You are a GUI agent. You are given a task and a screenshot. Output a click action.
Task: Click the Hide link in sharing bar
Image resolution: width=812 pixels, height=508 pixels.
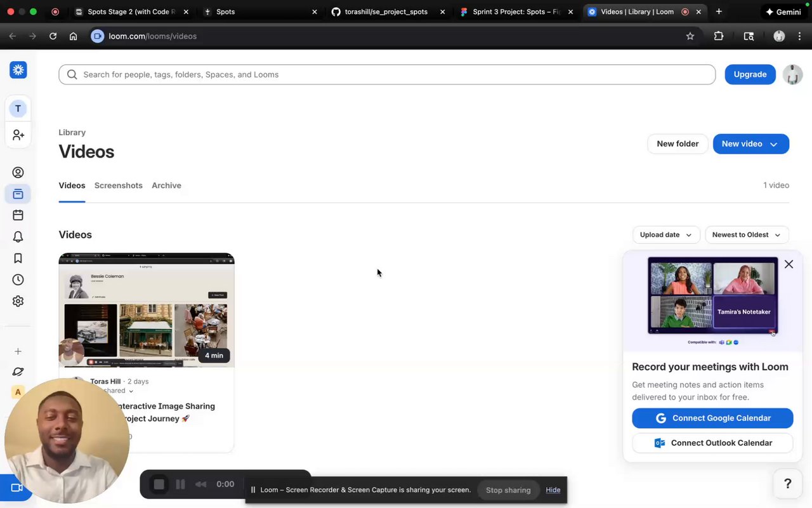553,490
